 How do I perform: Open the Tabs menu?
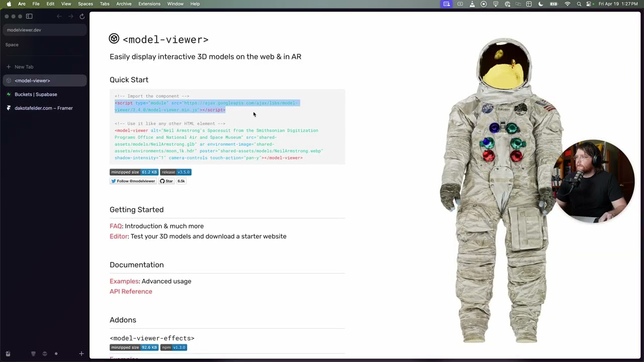pyautogui.click(x=105, y=4)
